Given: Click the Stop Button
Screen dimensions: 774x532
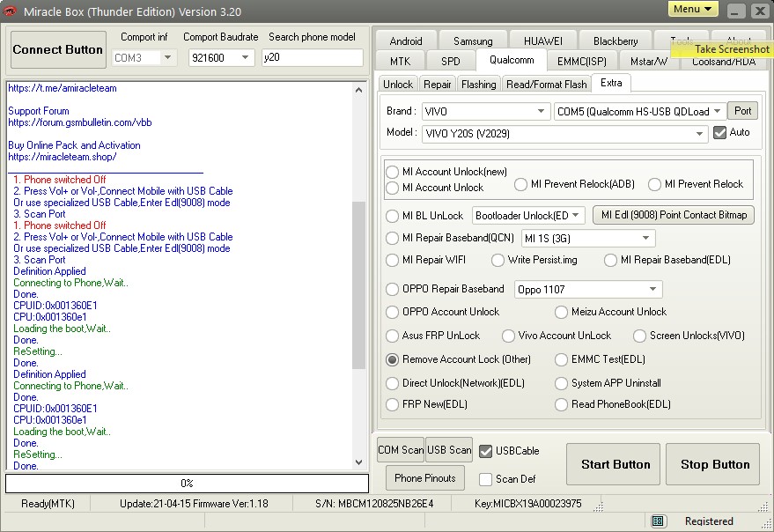Looking at the screenshot, I should (712, 464).
